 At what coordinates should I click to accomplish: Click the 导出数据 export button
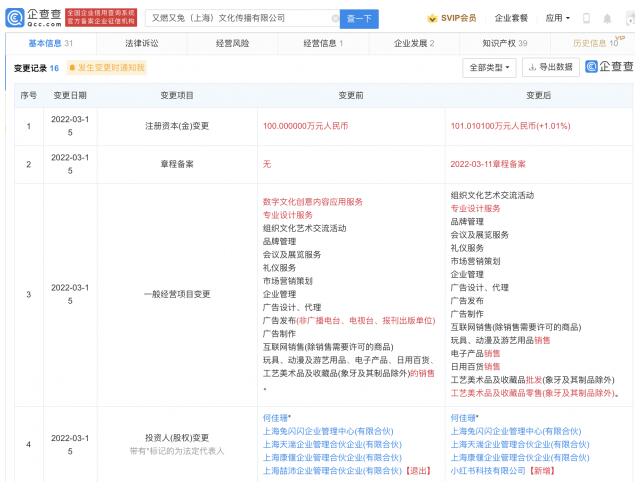tap(550, 67)
